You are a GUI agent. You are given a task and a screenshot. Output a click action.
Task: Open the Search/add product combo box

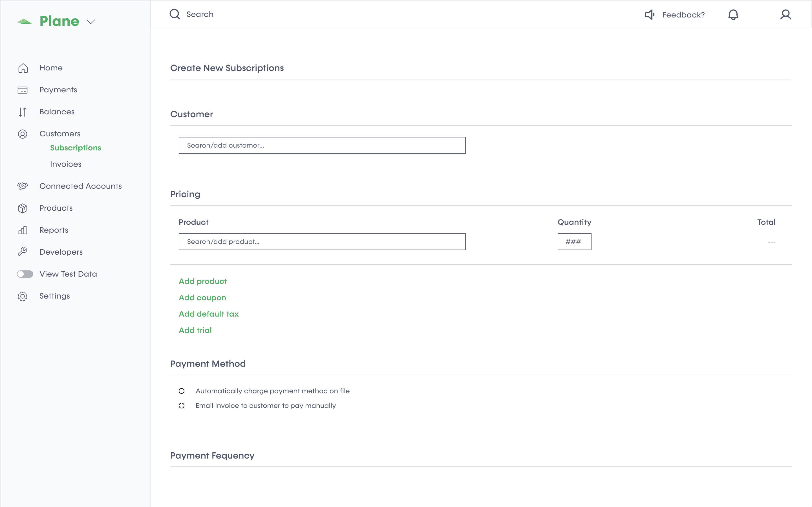pos(322,242)
